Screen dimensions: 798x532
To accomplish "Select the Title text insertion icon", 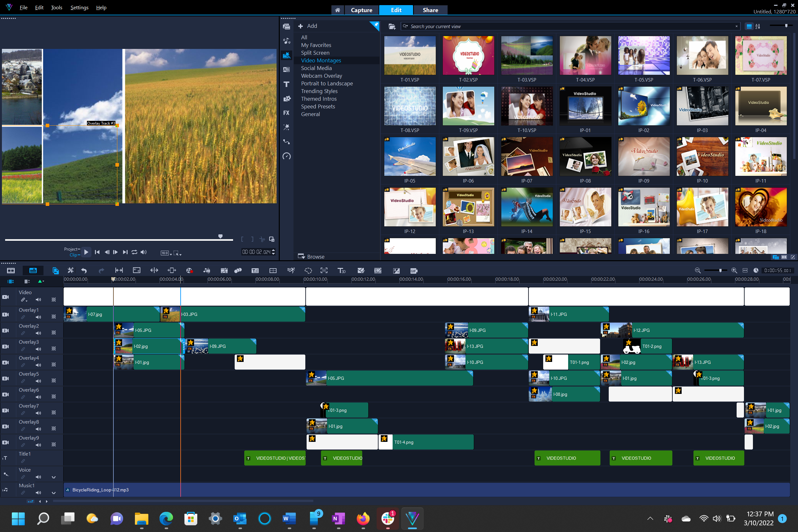I will [287, 84].
